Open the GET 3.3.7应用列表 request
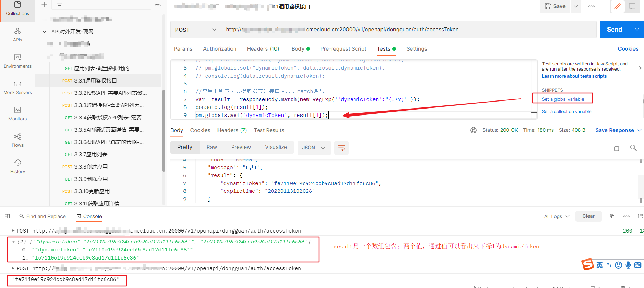This screenshot has width=644, height=288. (x=98, y=155)
